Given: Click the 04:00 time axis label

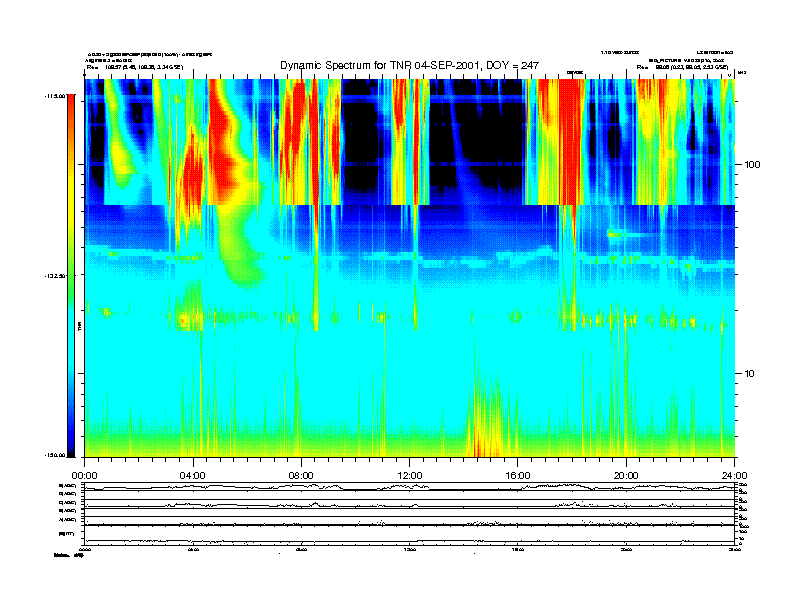Looking at the screenshot, I should coord(193,476).
